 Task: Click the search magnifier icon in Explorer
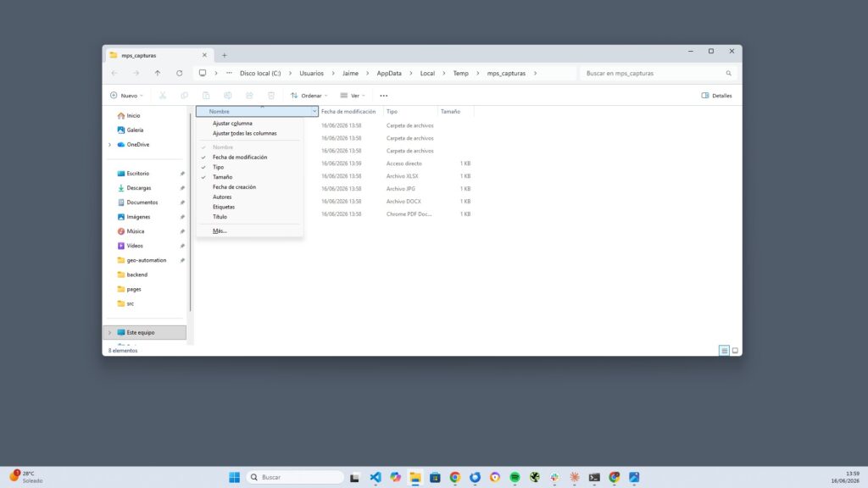point(728,73)
